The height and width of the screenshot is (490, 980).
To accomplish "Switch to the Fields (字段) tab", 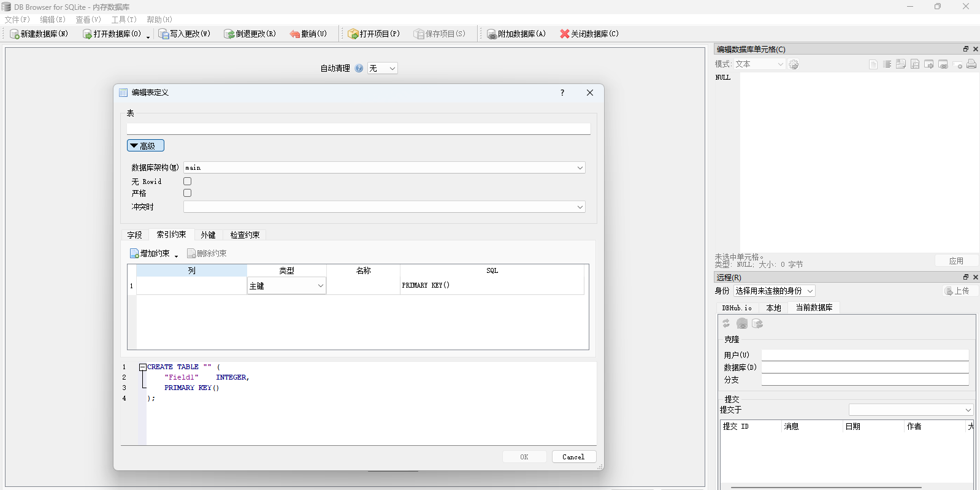I will (x=135, y=235).
